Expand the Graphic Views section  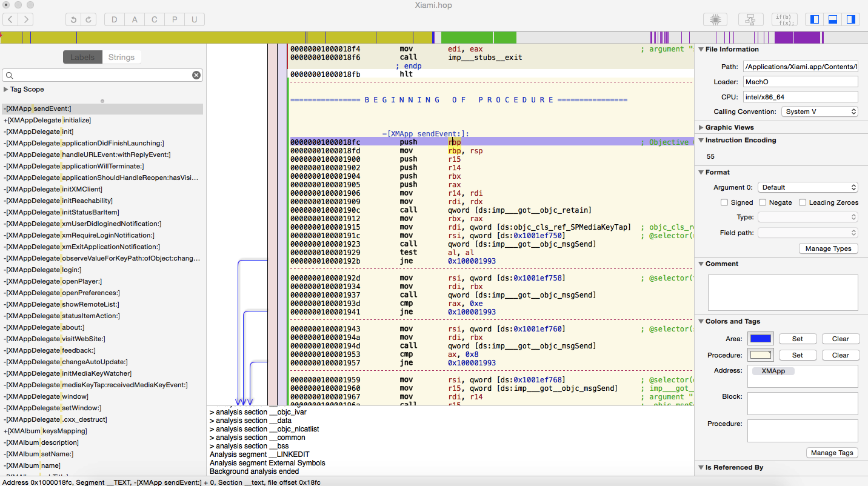[701, 127]
